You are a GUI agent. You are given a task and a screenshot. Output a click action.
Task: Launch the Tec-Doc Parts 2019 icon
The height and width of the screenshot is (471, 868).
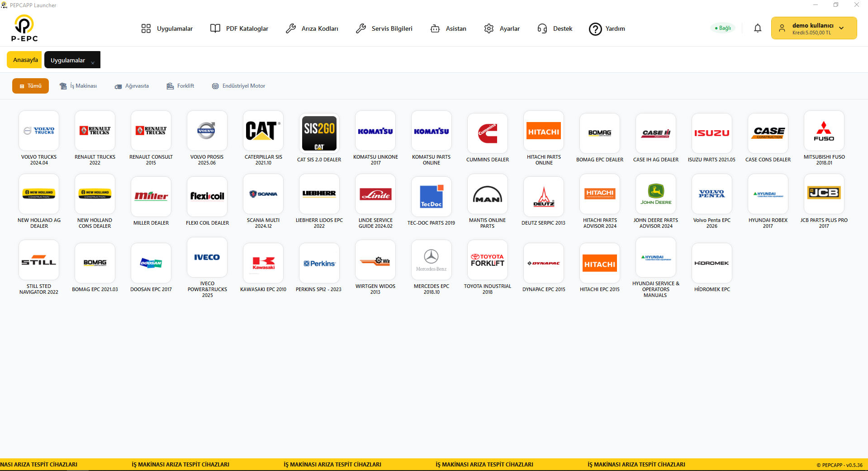point(432,197)
